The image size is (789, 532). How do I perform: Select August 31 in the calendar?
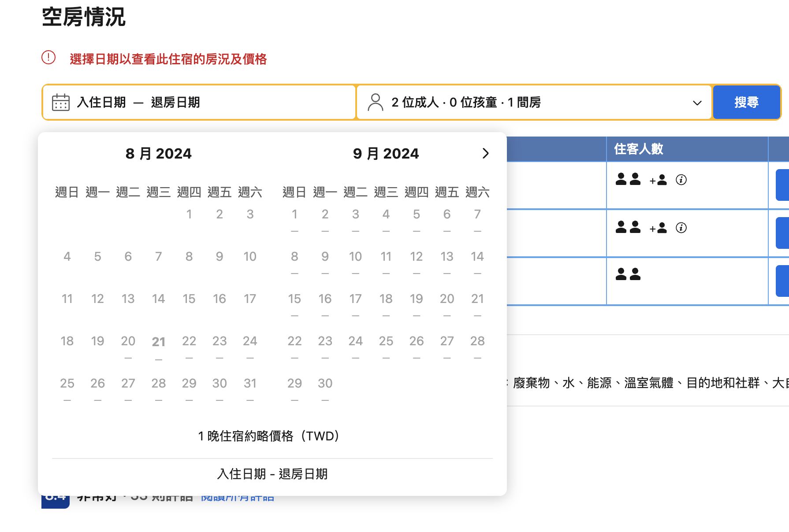250,389
